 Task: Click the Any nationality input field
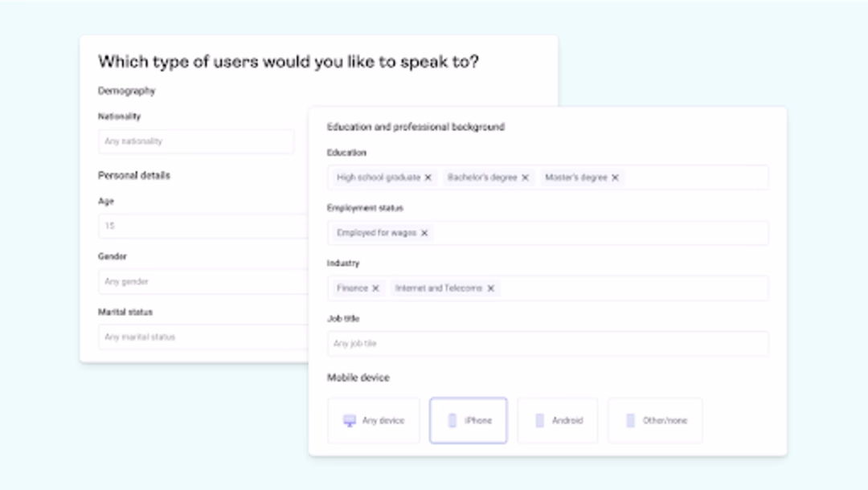point(195,141)
